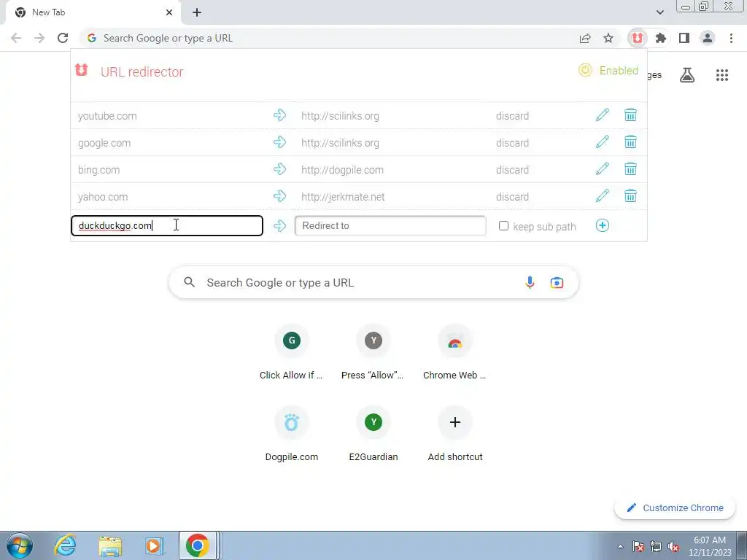Delete the youtube.com redirect rule
This screenshot has width=747, height=560.
630,114
